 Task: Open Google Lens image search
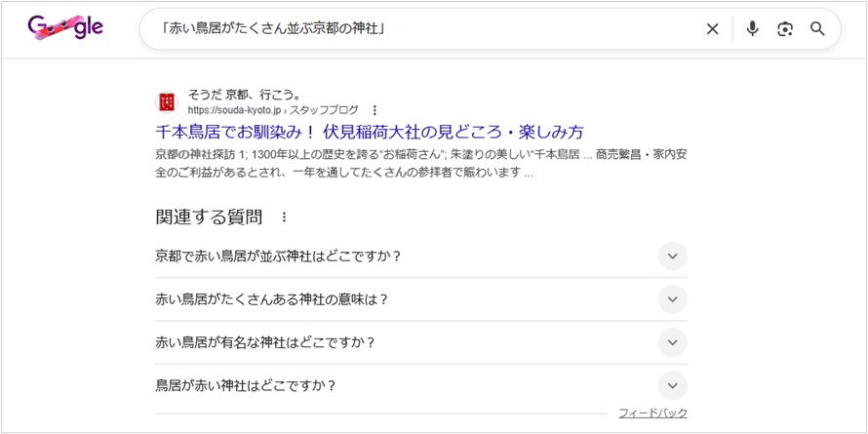(785, 29)
